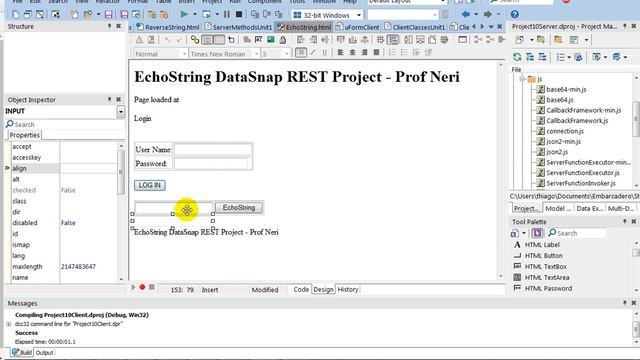Expand the dcc32 command line message
The width and height of the screenshot is (640, 360).
pyautogui.click(x=9, y=324)
